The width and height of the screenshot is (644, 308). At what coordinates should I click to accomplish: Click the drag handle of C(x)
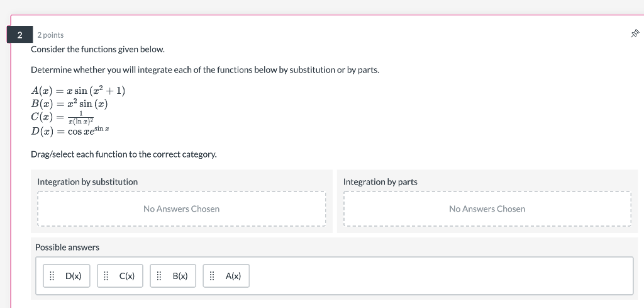(x=106, y=276)
